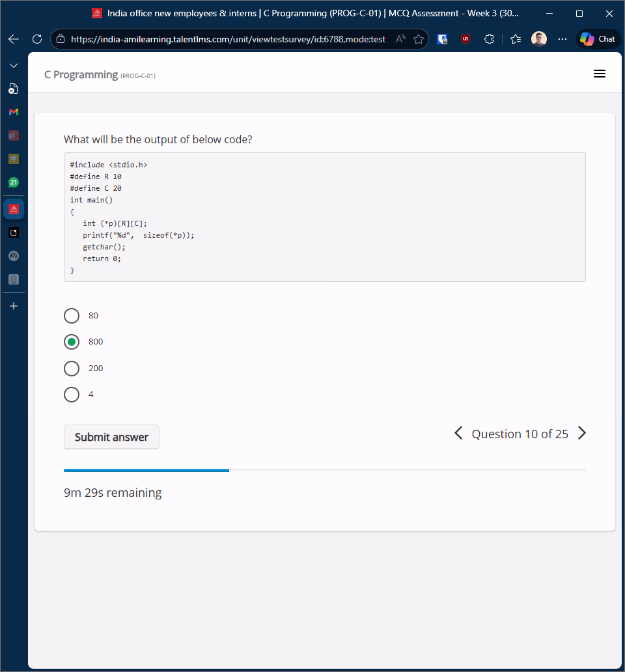Viewport: 625px width, 672px height.
Task: Click the Bitwarden extension icon
Action: pyautogui.click(x=442, y=39)
